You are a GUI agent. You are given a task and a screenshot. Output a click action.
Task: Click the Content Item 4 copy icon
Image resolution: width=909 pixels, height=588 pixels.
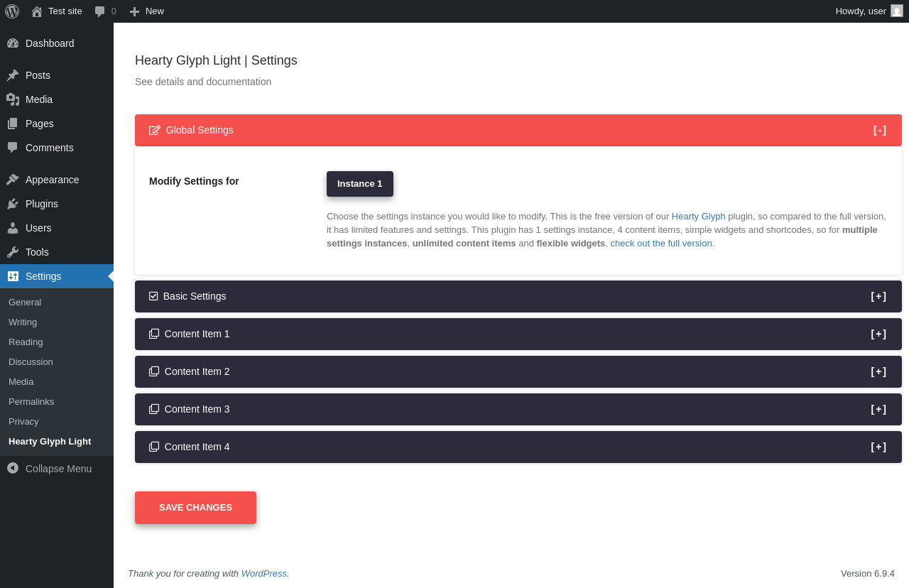pyautogui.click(x=154, y=447)
